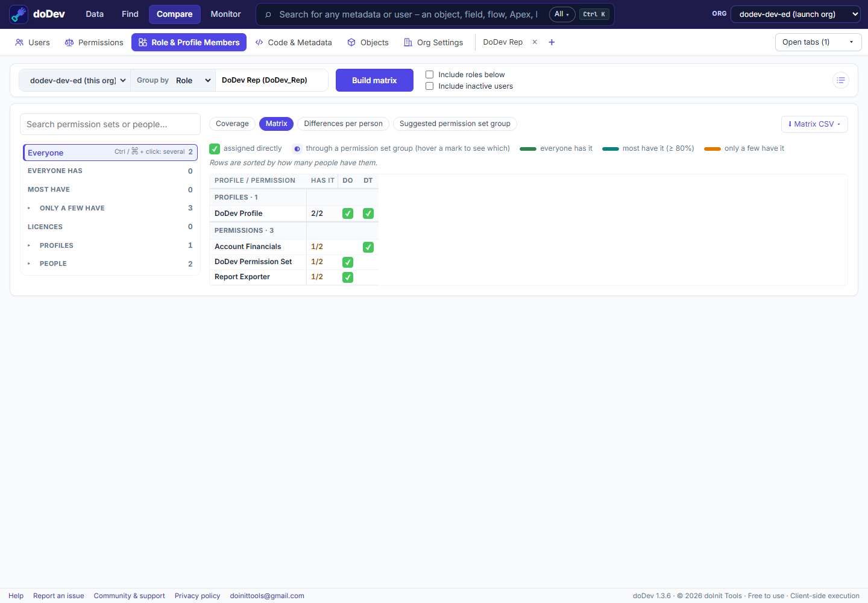Viewport: 868px width, 603px height.
Task: Select the Compare menu
Action: coord(175,14)
